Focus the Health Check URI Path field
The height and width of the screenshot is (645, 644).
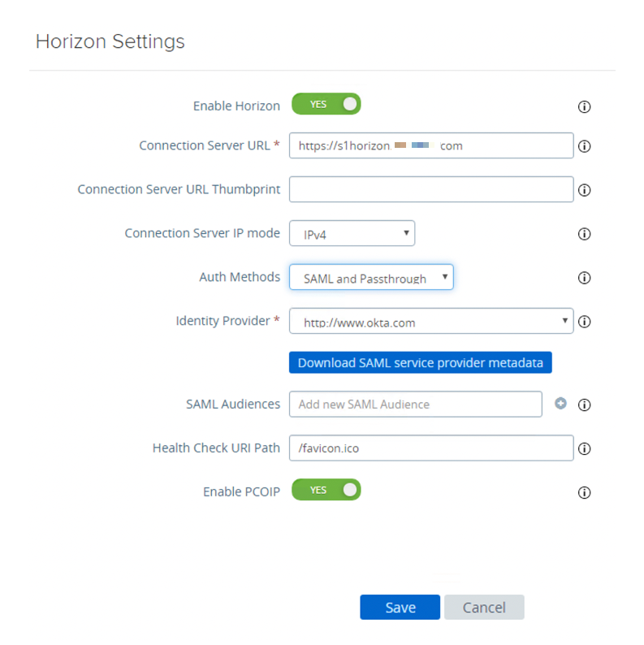[x=431, y=448]
